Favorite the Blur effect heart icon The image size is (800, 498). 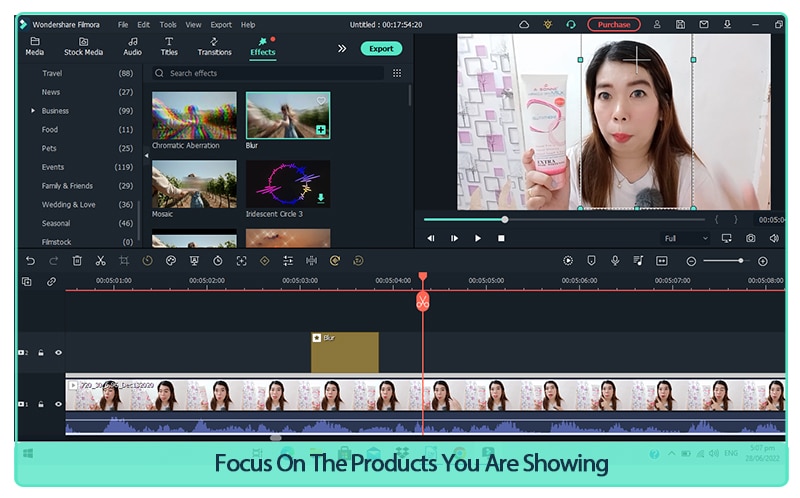pos(321,101)
